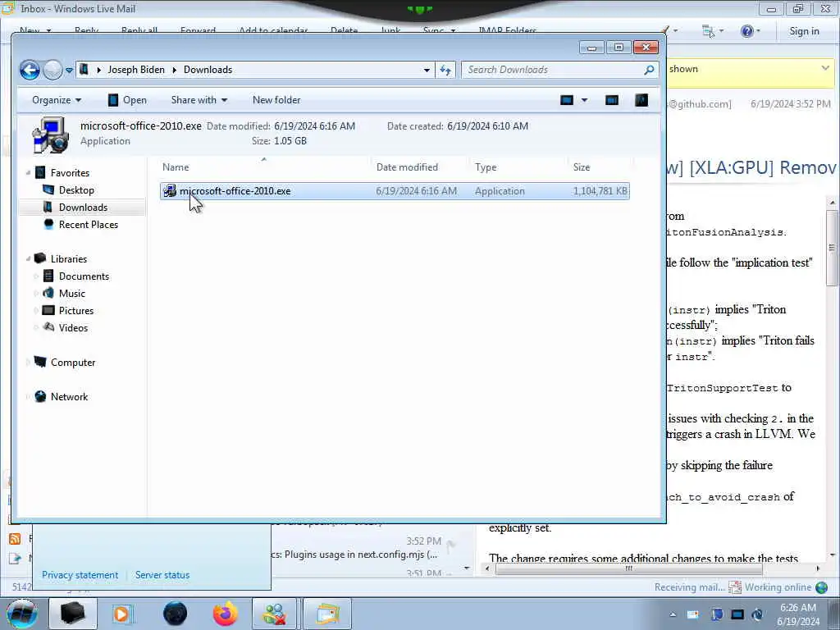Image resolution: width=840 pixels, height=630 pixels.
Task: Open the recent locations dropdown beside Forward
Action: tap(69, 71)
